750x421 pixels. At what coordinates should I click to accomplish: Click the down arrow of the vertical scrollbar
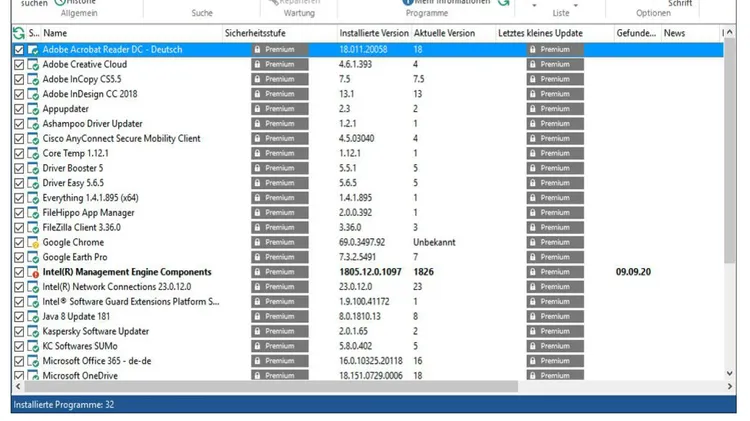pos(729,373)
